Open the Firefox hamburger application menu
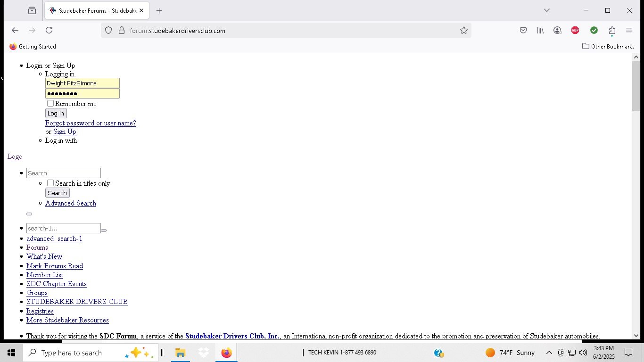 pyautogui.click(x=629, y=30)
